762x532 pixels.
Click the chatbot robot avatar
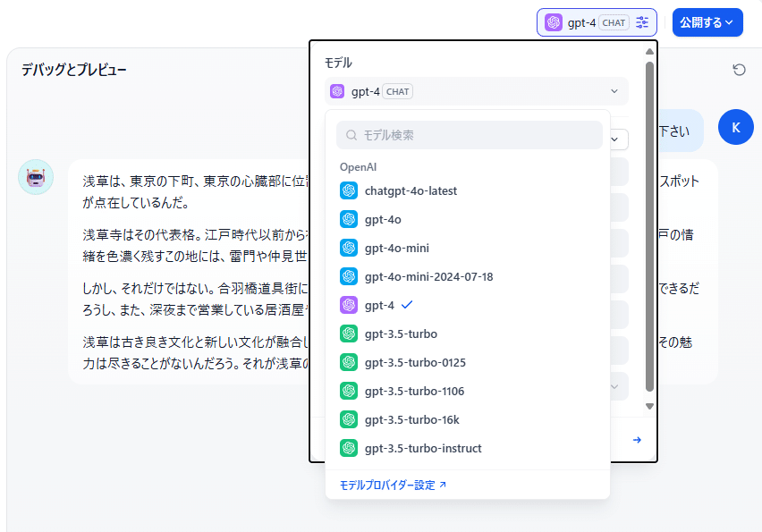click(36, 177)
